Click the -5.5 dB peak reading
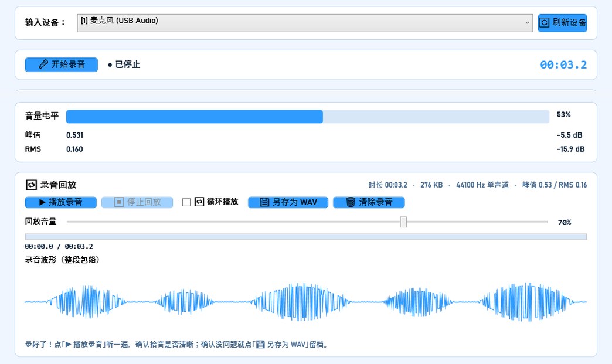 tap(569, 135)
